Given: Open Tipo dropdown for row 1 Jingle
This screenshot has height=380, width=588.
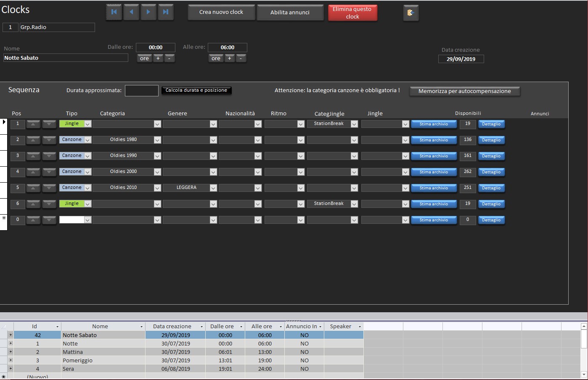Looking at the screenshot, I should [x=87, y=124].
